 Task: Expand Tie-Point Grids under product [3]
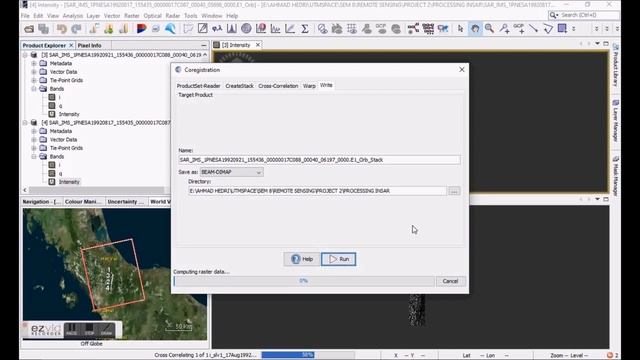[34, 80]
